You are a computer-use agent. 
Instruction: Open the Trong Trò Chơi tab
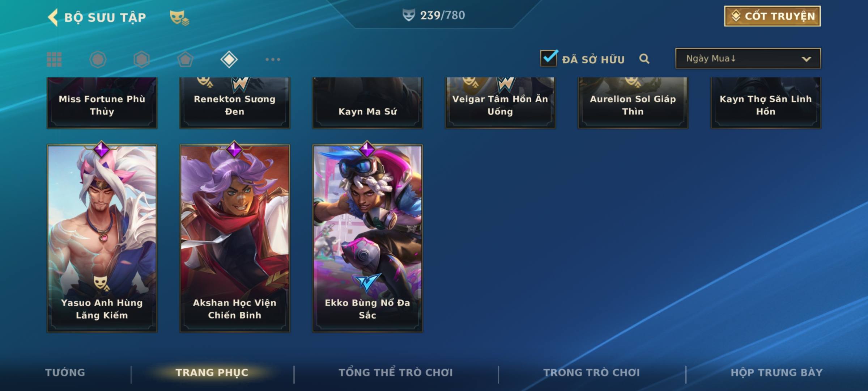coord(592,373)
